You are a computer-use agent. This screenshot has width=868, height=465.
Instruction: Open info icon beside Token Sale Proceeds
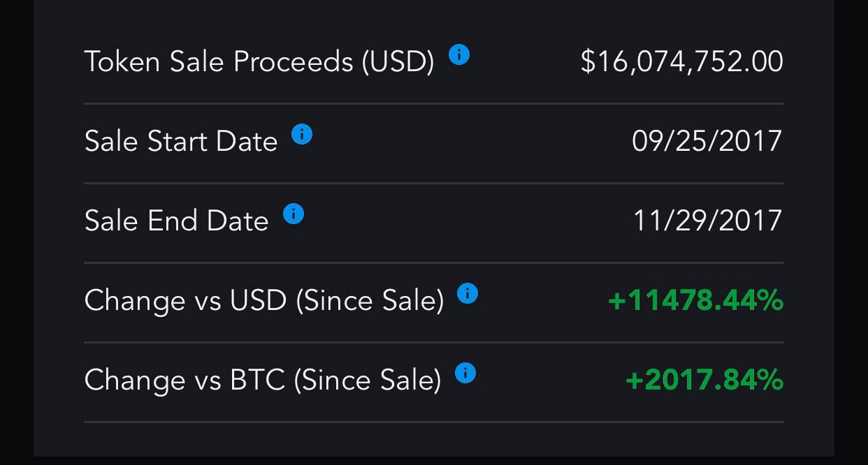point(458,54)
